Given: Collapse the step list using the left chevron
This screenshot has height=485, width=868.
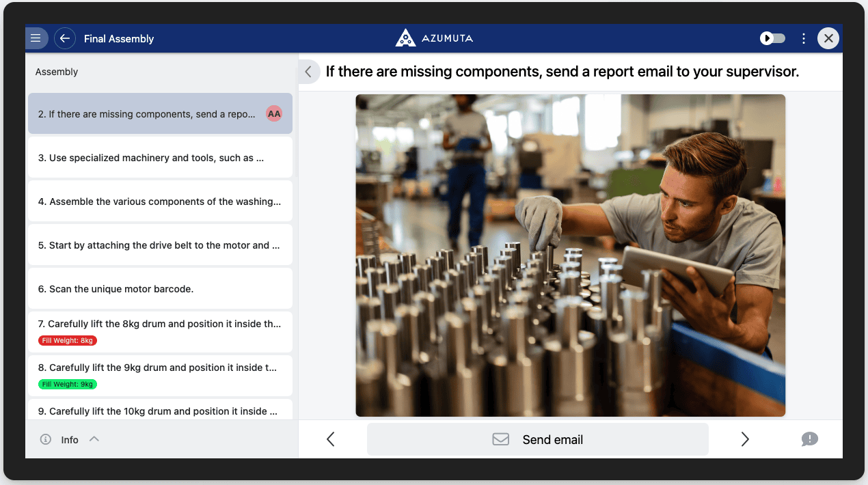Looking at the screenshot, I should coord(308,71).
